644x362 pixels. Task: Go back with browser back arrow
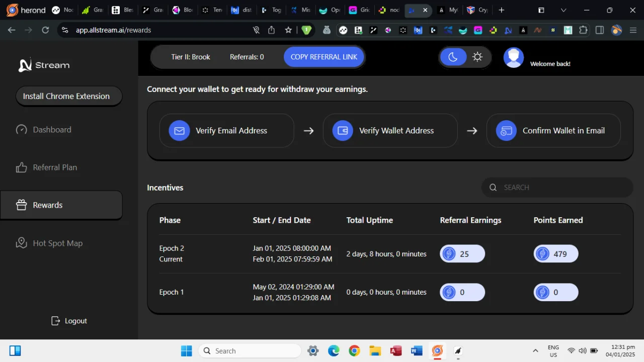pos(12,30)
